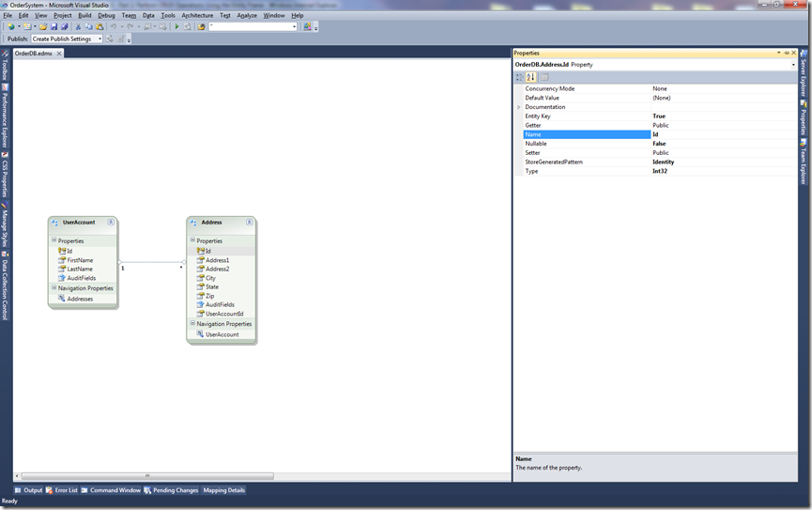Click the icon right of the search combo box
812x510 pixels.
tap(307, 26)
